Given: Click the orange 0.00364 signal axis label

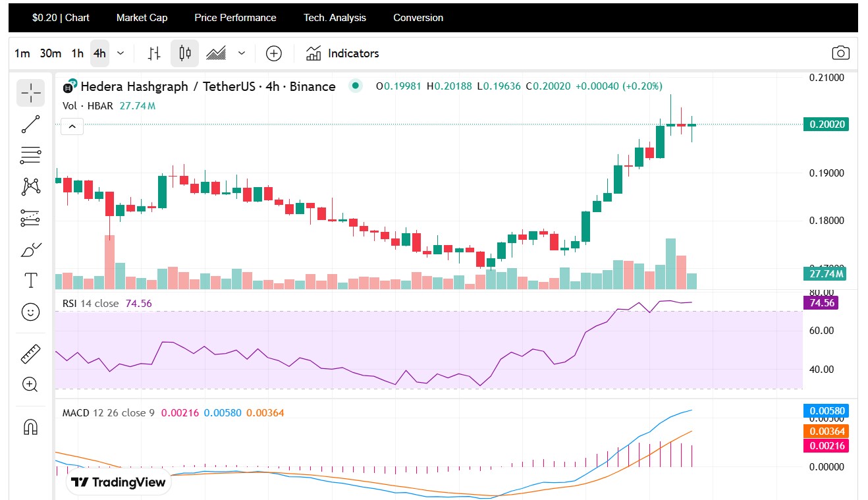Looking at the screenshot, I should click(x=826, y=431).
